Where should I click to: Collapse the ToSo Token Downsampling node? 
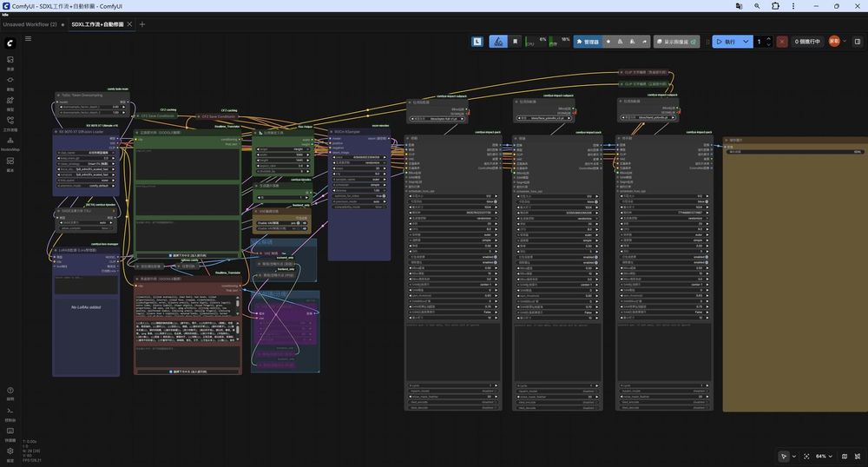pyautogui.click(x=58, y=95)
